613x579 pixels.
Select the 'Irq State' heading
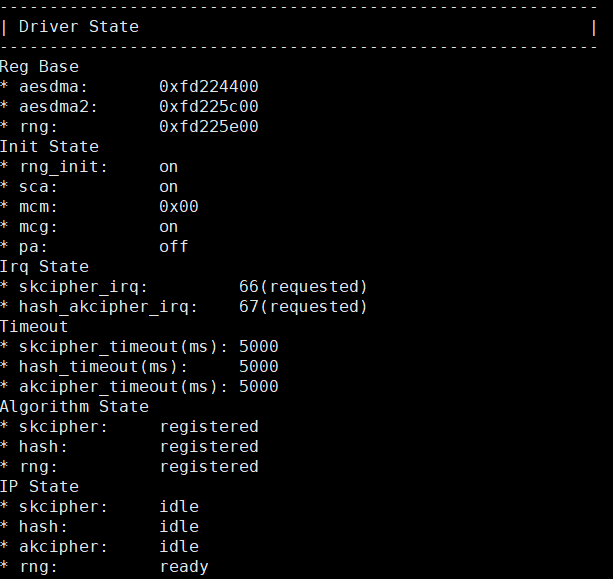coord(44,267)
